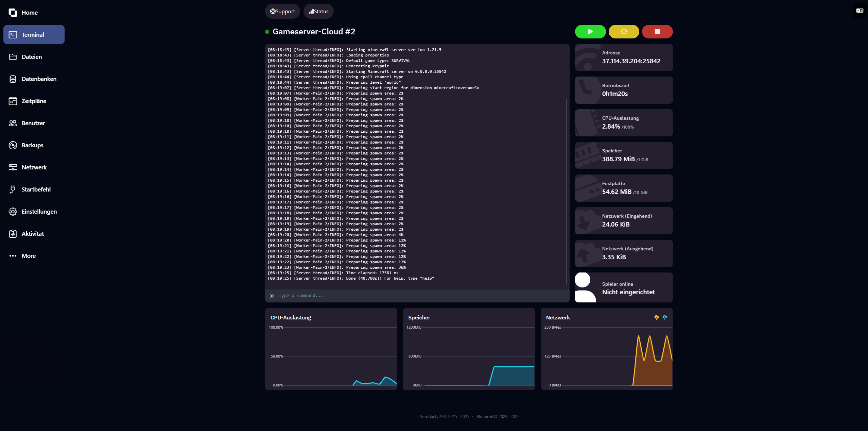Open the Zeitpläne schedules page

[34, 101]
